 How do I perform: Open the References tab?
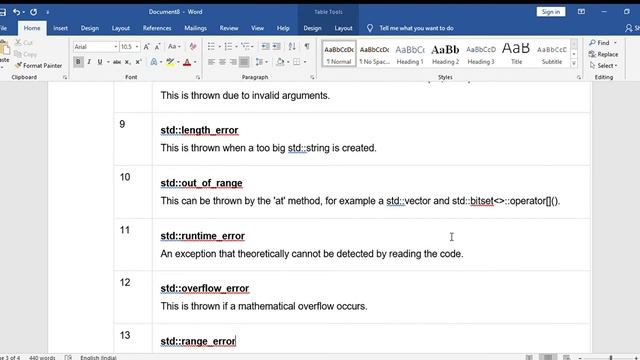(x=157, y=28)
